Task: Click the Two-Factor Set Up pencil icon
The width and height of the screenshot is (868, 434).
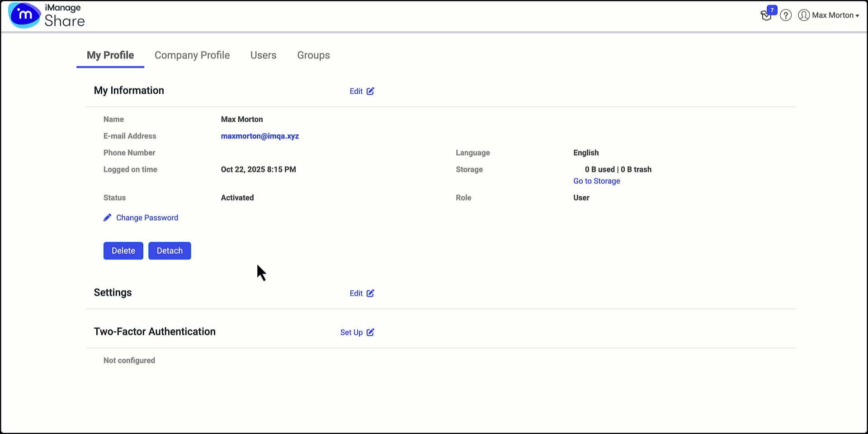Action: (370, 332)
